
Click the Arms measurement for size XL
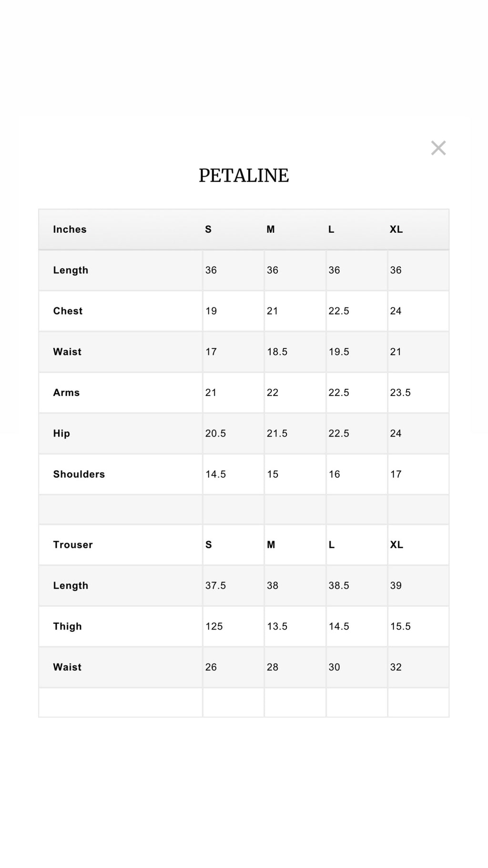400,393
